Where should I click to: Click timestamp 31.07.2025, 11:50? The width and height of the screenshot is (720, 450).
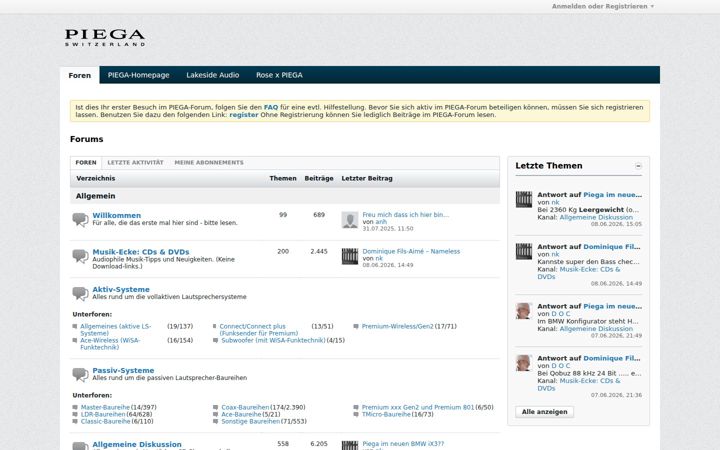(x=388, y=229)
